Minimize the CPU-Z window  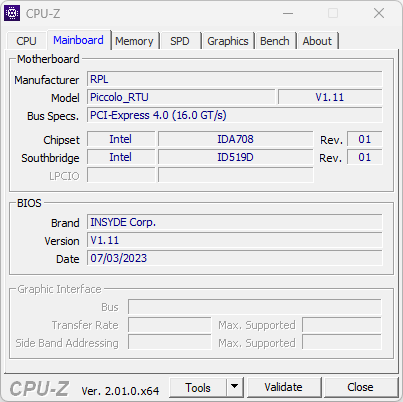(x=288, y=14)
